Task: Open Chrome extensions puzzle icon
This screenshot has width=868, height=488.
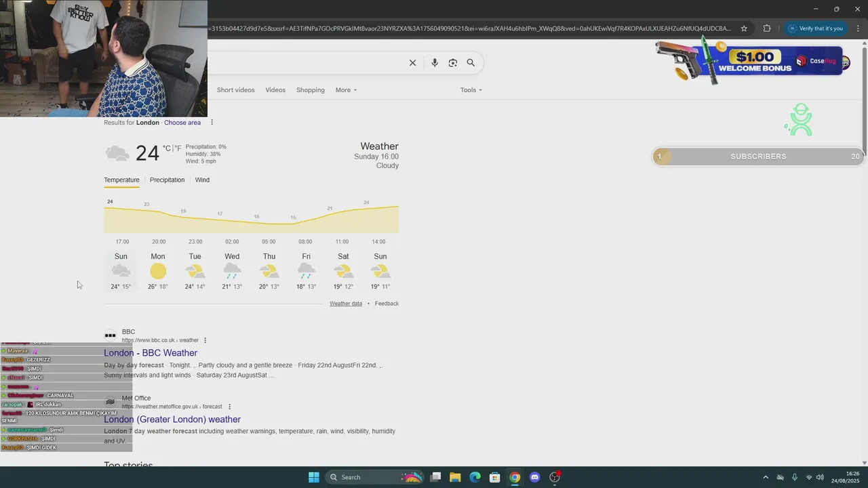Action: (x=767, y=28)
